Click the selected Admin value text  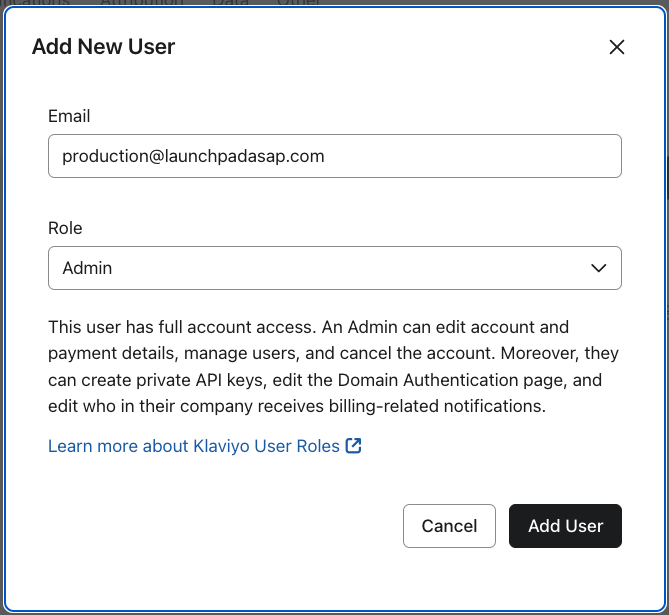pyautogui.click(x=87, y=268)
